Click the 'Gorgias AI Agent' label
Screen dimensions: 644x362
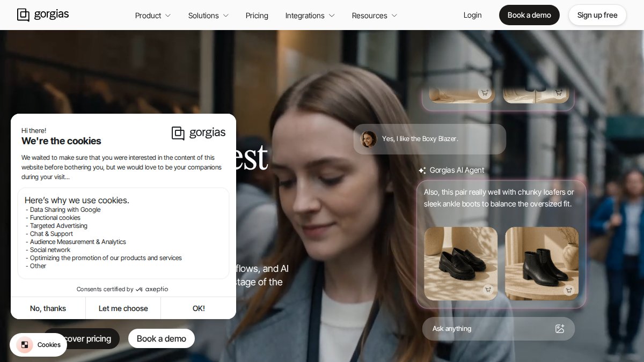tap(457, 170)
